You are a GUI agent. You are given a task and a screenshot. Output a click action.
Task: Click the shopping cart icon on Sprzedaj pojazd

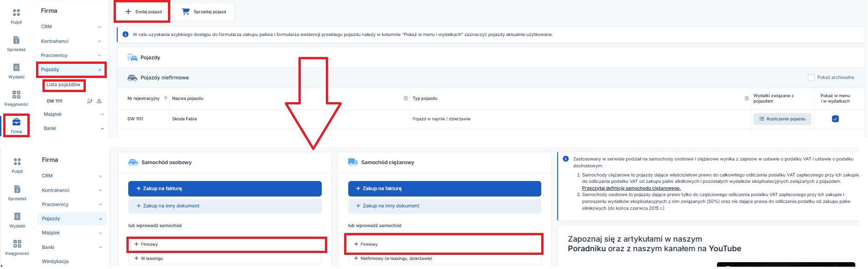pos(186,12)
